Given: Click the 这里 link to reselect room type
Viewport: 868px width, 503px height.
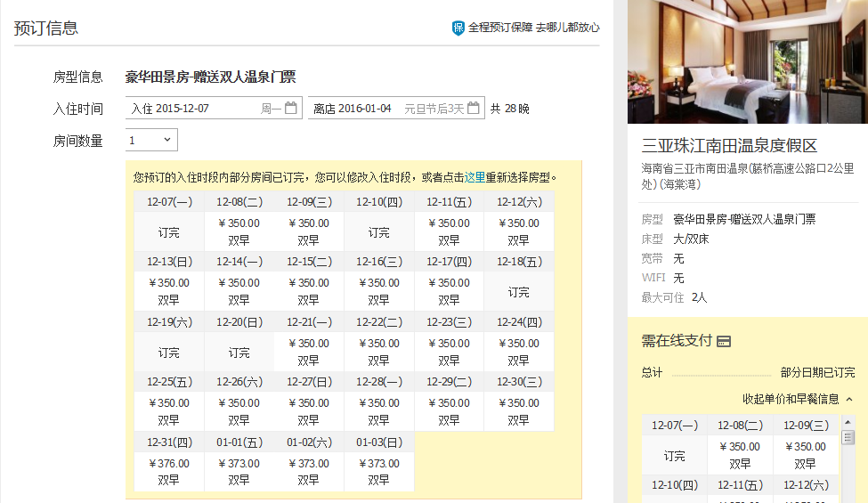Looking at the screenshot, I should pos(475,177).
